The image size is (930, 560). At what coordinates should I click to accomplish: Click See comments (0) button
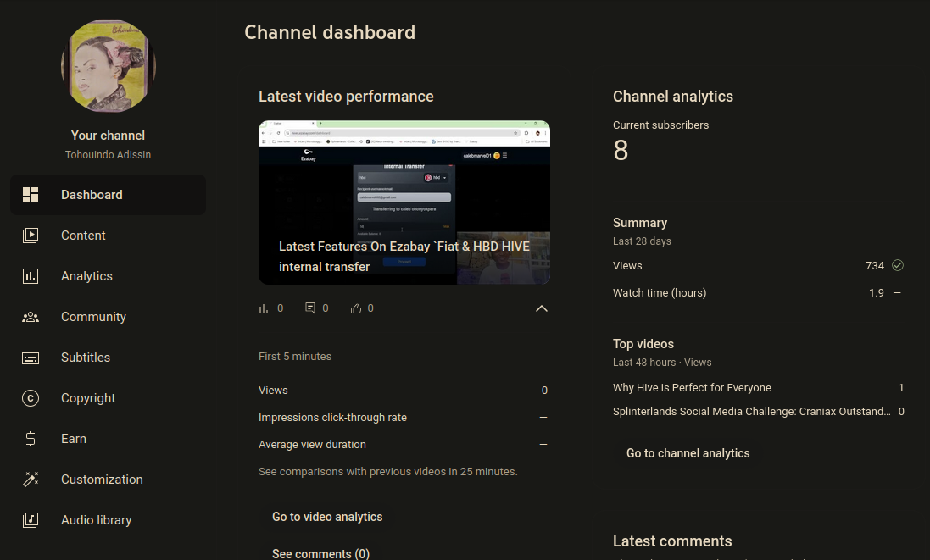320,553
